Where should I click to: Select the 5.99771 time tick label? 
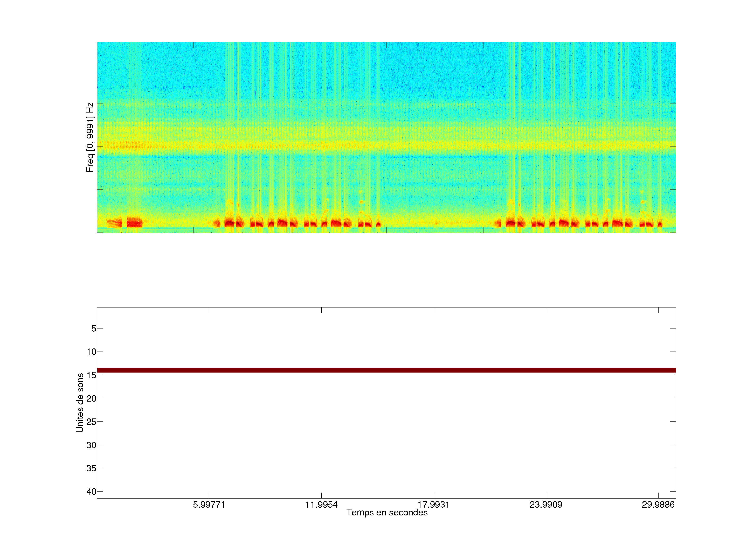point(209,505)
